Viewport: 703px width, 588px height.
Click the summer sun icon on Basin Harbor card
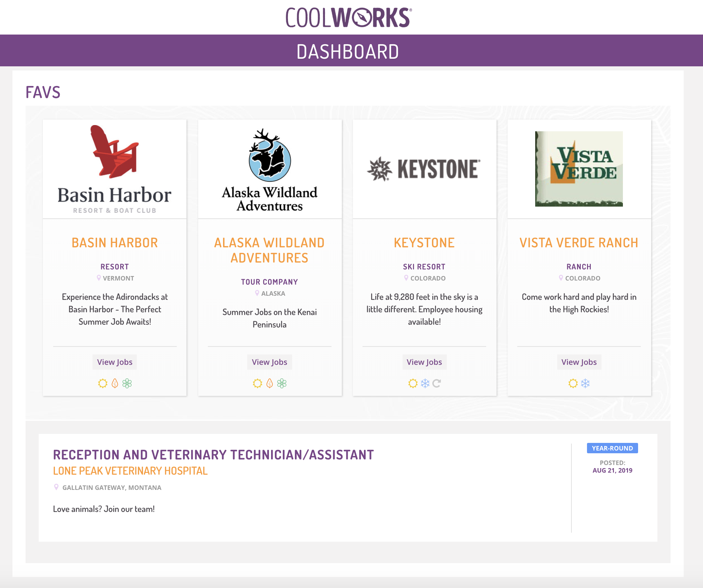[103, 383]
